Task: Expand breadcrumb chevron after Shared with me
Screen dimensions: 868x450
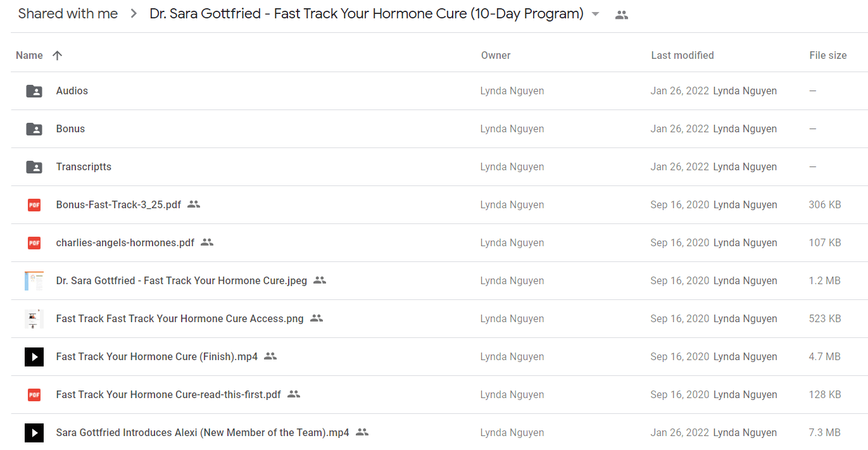Action: coord(134,14)
